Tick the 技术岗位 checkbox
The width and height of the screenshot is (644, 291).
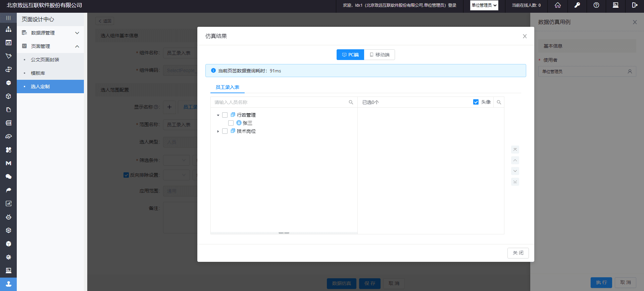click(x=225, y=131)
